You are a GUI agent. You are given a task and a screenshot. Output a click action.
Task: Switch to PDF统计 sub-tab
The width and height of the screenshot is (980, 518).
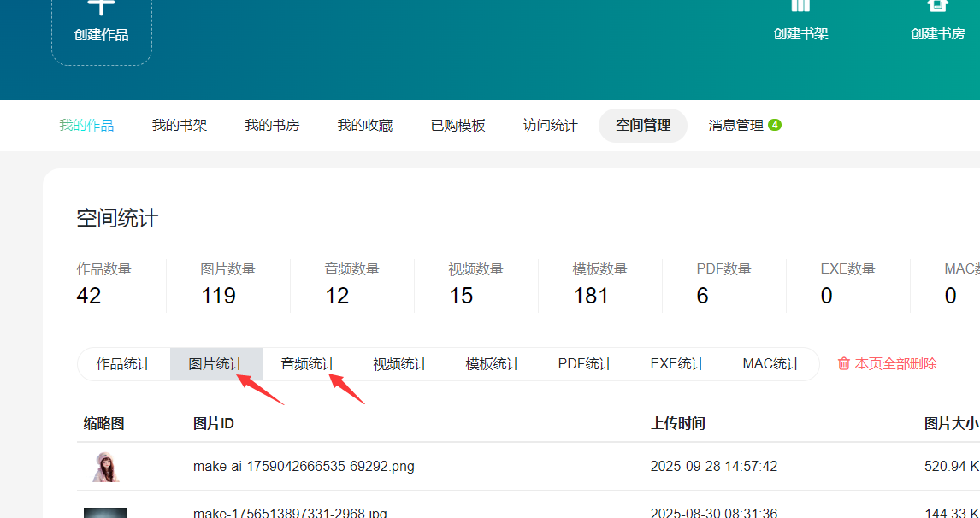click(585, 364)
